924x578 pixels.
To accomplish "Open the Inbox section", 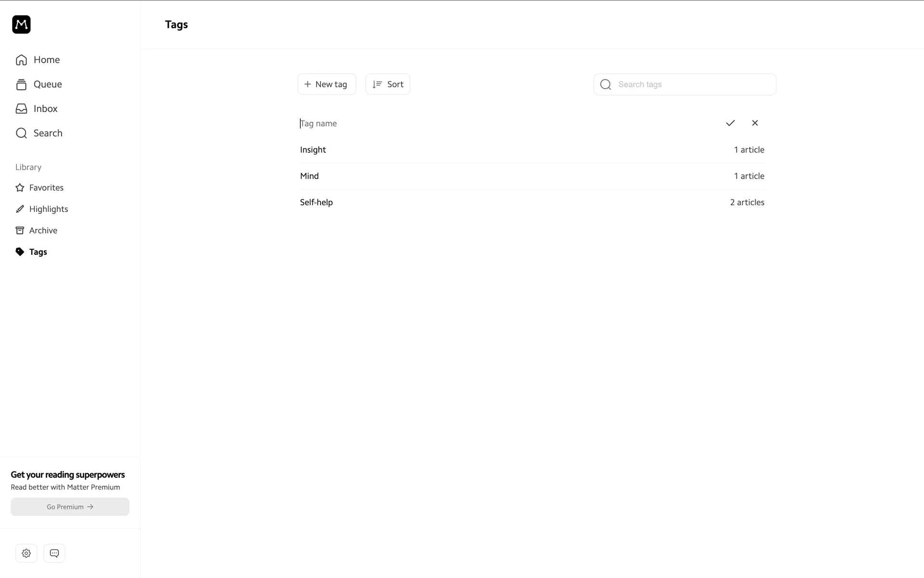I will click(x=45, y=109).
